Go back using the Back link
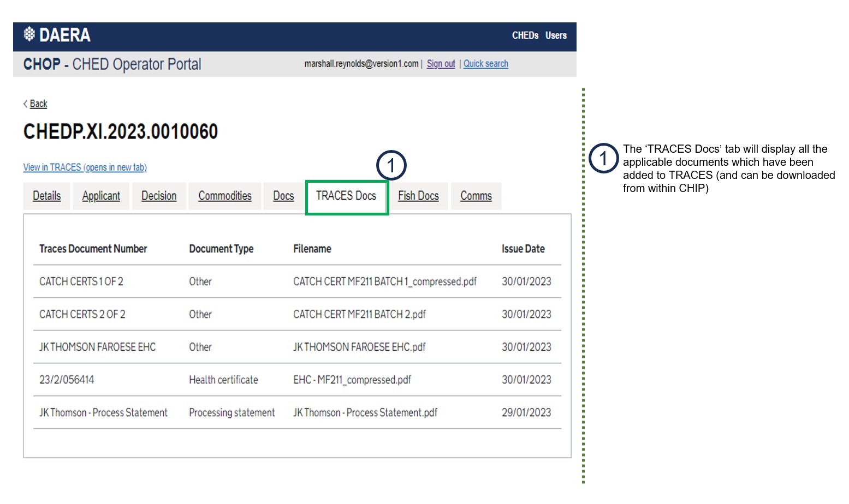Screen dimensions: 849x504 coord(38,104)
